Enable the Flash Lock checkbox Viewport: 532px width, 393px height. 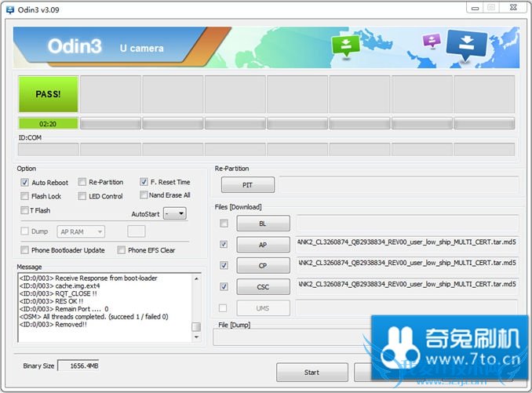[x=24, y=196]
